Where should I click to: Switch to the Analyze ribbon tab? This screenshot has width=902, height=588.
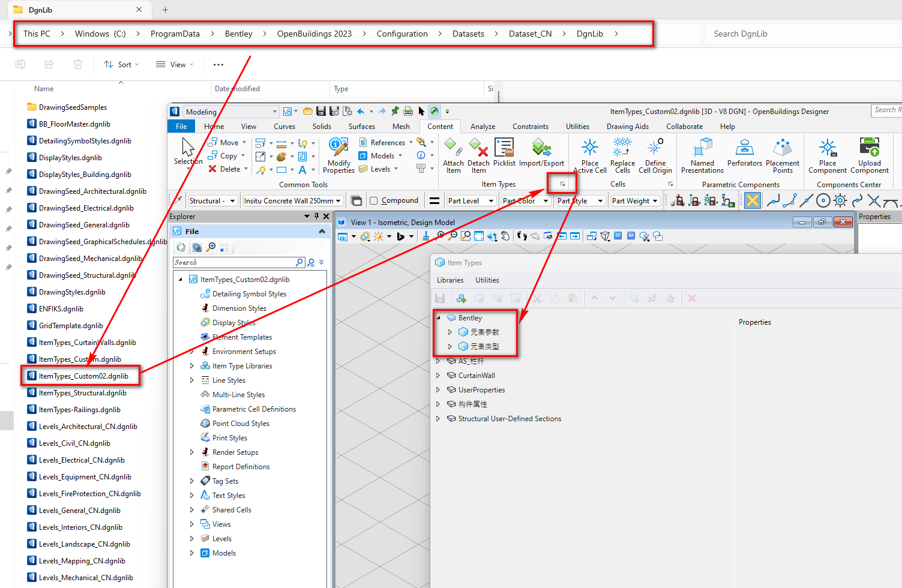pos(483,127)
